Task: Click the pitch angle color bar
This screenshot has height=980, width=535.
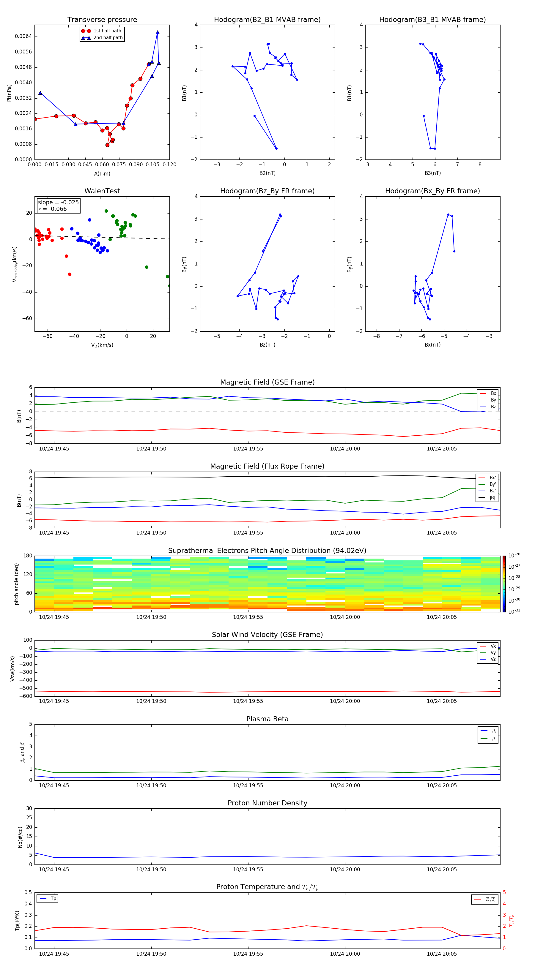Action: pos(504,584)
